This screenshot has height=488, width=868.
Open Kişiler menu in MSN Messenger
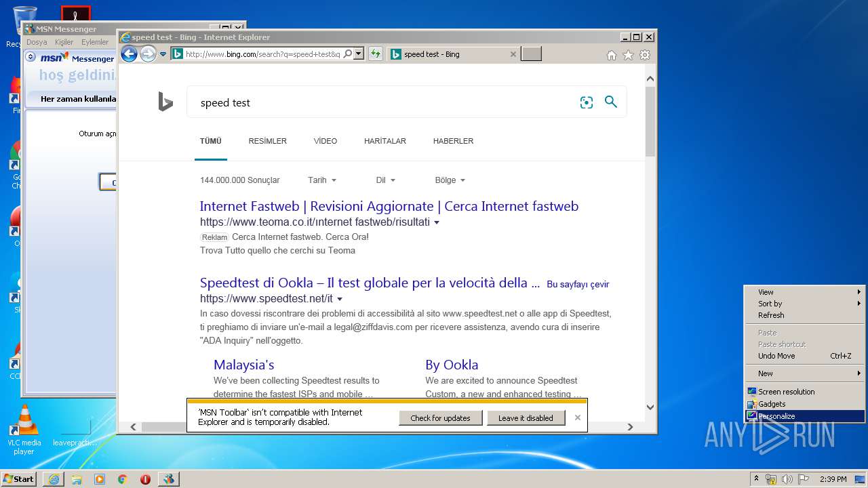[64, 42]
